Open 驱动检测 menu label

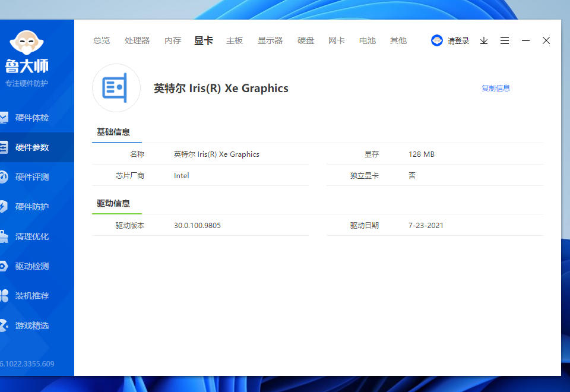click(x=32, y=266)
